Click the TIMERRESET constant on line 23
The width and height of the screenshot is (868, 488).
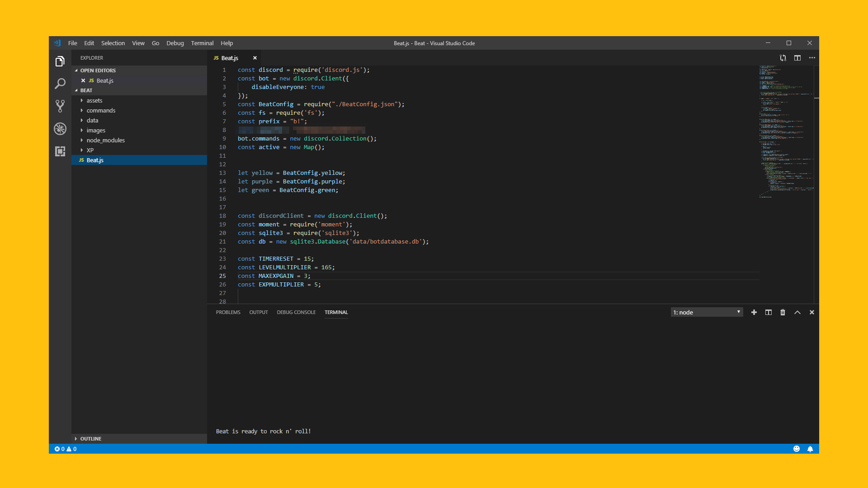276,258
